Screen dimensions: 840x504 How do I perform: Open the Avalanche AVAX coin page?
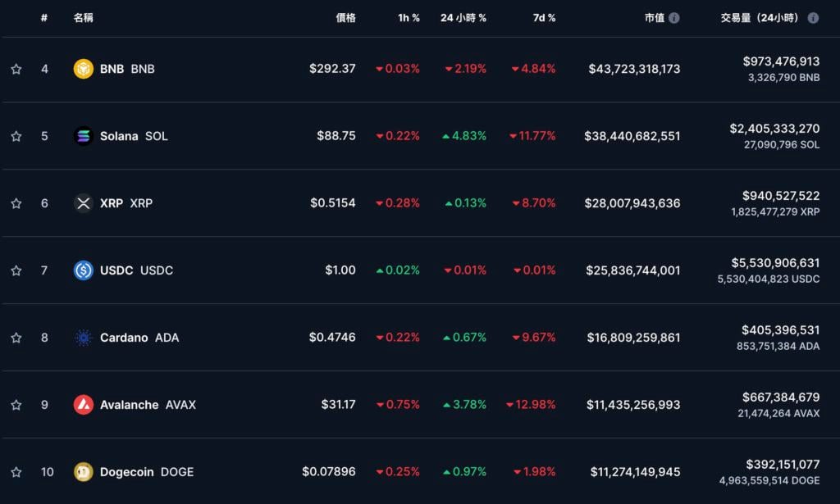[x=148, y=405]
